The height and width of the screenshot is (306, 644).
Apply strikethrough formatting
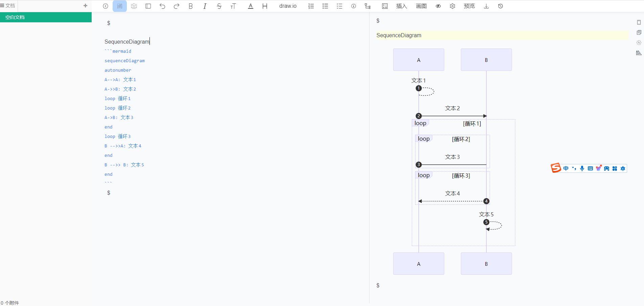[219, 6]
